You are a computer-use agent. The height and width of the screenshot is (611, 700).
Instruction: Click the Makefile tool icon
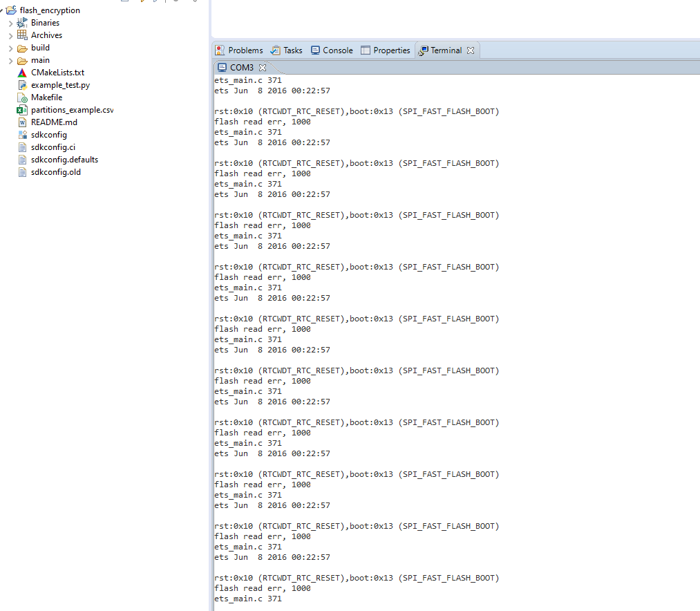23,97
